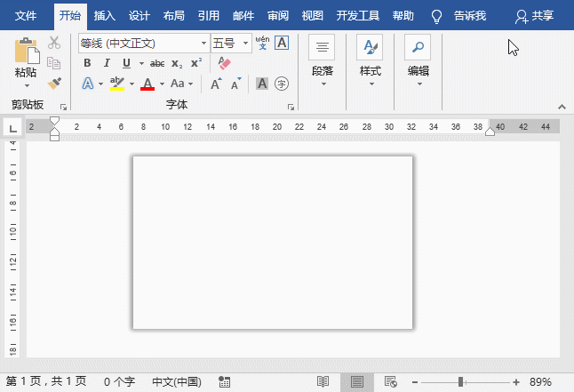The height and width of the screenshot is (392, 574).
Task: Click the Cut scissors icon
Action: (x=54, y=43)
